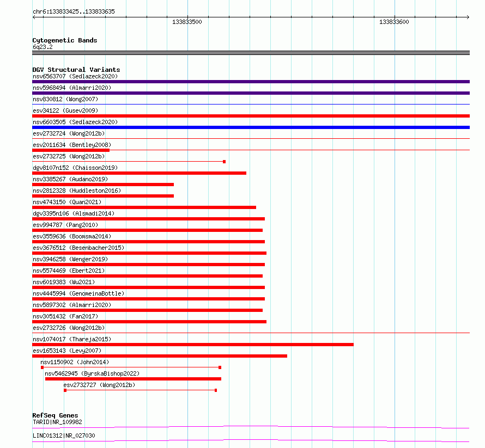Select nsv3946258 (Wenger2019) label
This screenshot has height=448, width=485.
coord(70,259)
